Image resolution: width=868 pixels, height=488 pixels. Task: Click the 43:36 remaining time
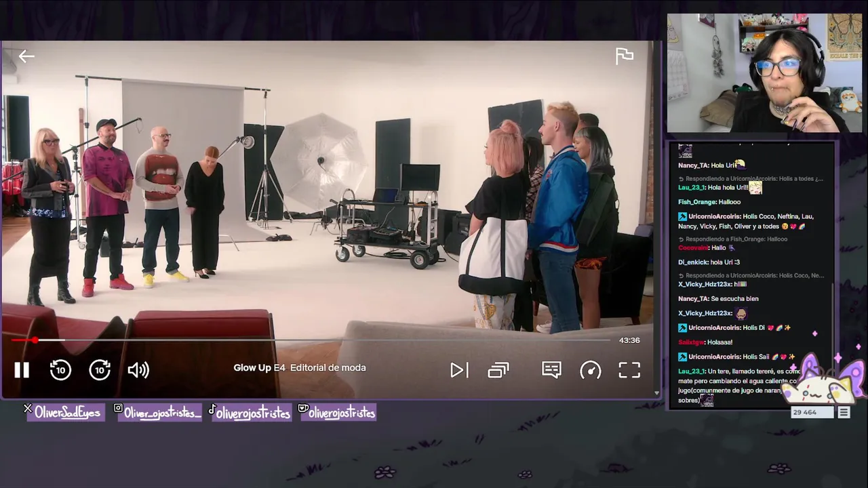629,340
